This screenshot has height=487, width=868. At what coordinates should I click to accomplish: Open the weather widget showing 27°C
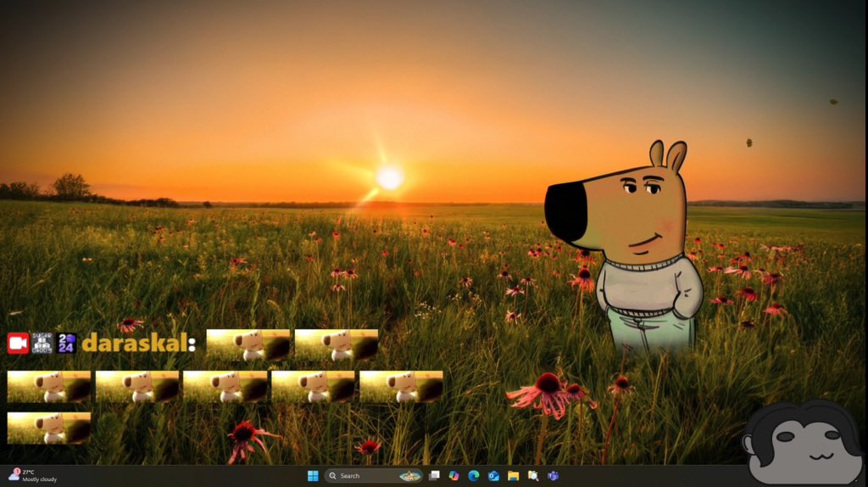[33, 475]
